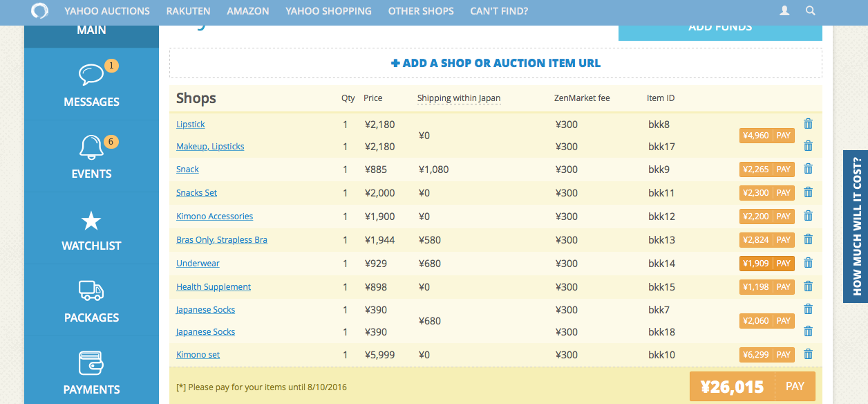
Task: Select Main in the sidebar
Action: coord(91,35)
